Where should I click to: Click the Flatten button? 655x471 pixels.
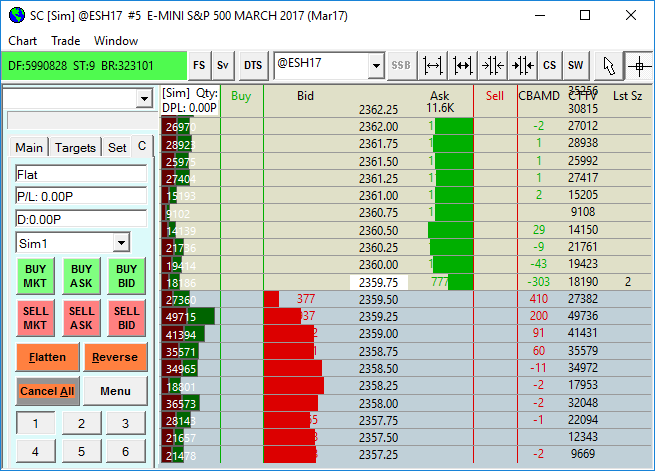tap(48, 357)
